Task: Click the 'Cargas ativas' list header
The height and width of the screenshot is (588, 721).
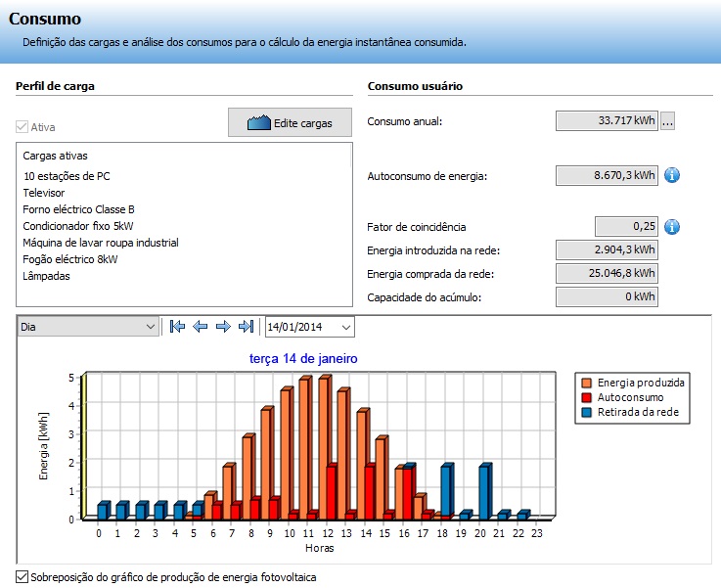Action: 55,156
